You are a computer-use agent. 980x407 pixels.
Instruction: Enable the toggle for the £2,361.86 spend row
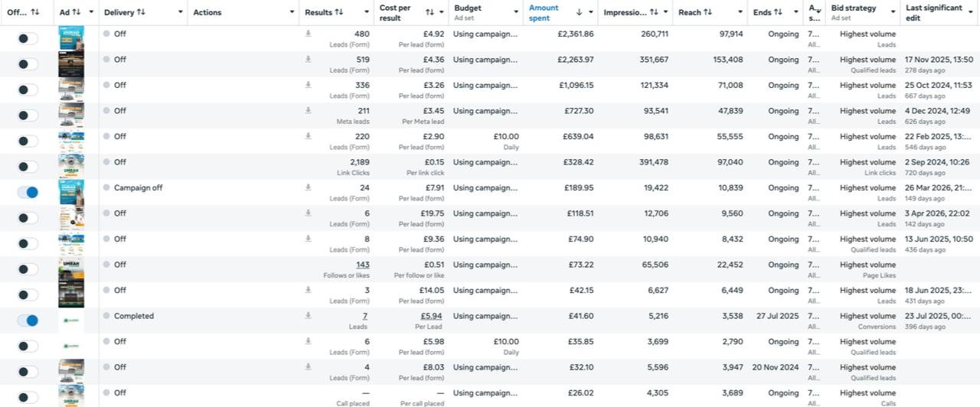pos(28,38)
